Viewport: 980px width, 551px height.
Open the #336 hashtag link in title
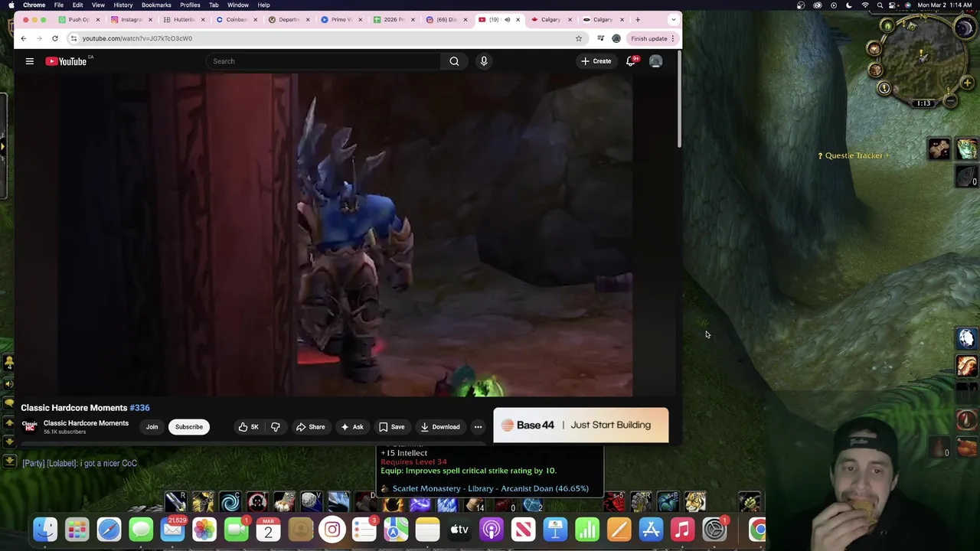[x=139, y=408]
